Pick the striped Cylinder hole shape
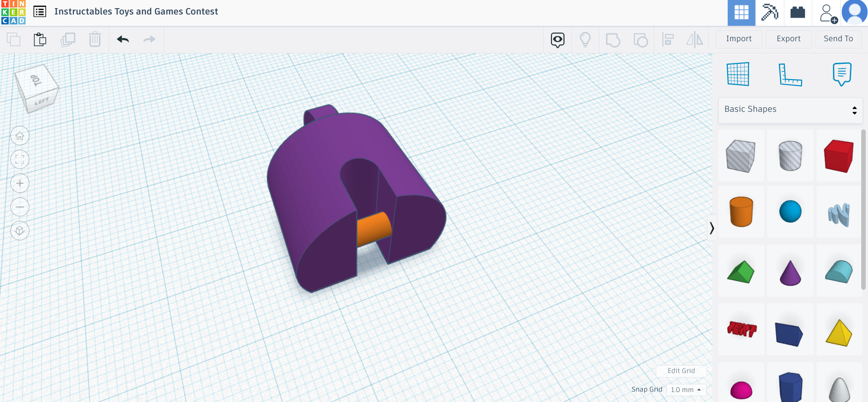The width and height of the screenshot is (868, 402). point(790,156)
